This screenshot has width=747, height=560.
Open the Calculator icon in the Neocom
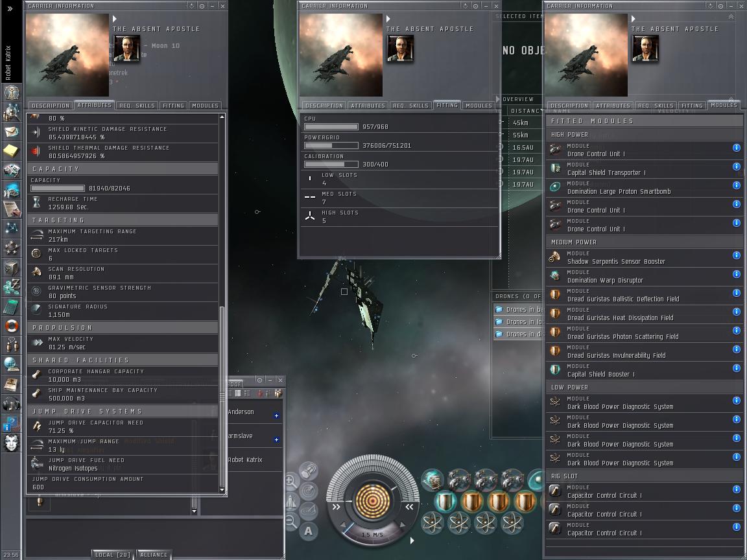pyautogui.click(x=11, y=307)
